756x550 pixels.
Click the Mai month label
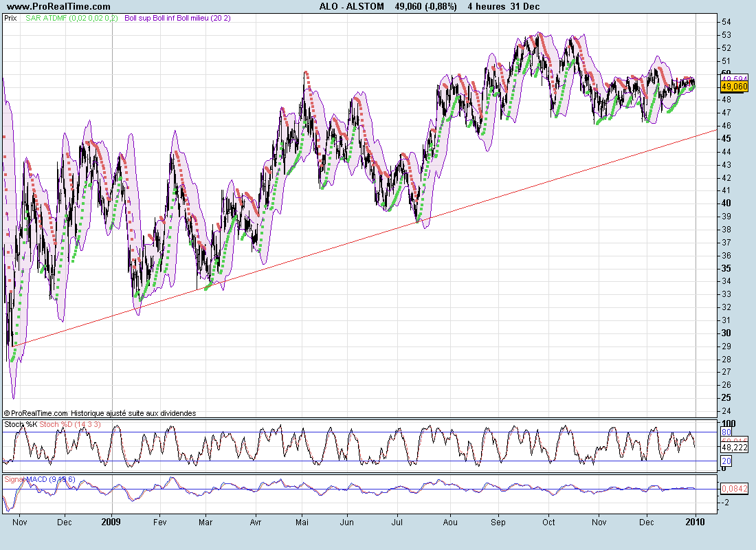302,522
